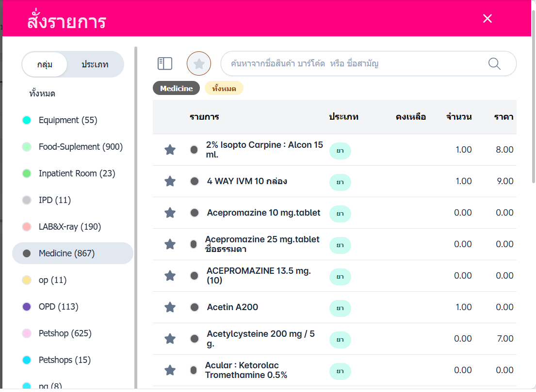Click price 9.00 of 4 WAY IVM
The width and height of the screenshot is (536, 392).
505,181
